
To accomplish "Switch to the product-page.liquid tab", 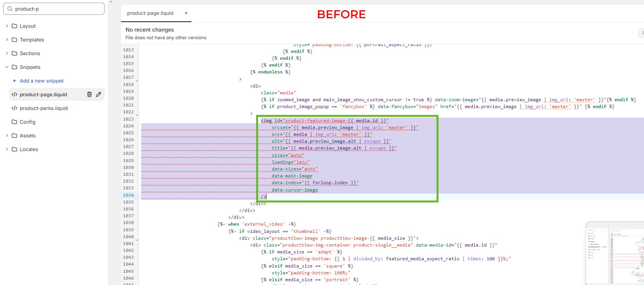I will point(150,13).
